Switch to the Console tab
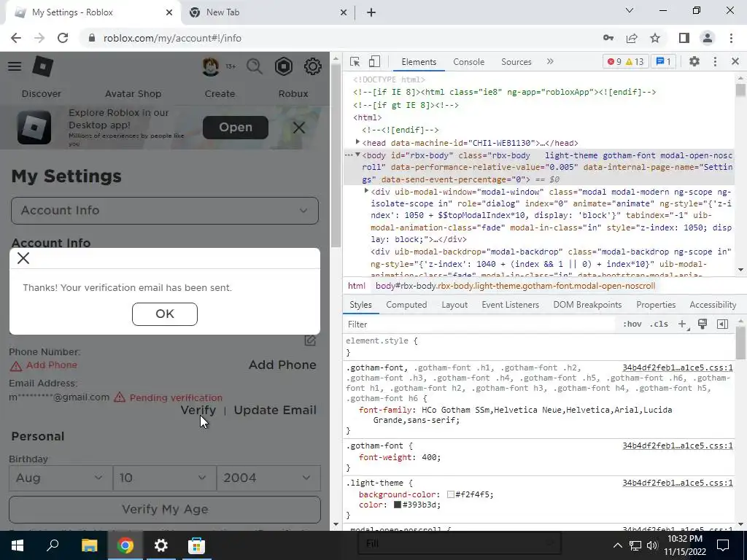The image size is (747, 560). [468, 62]
